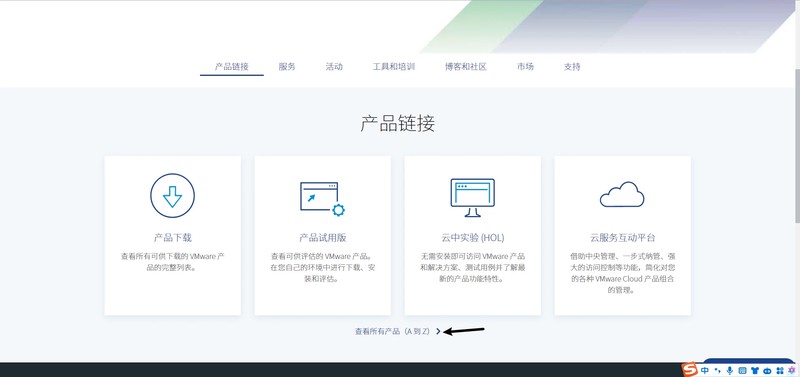The height and width of the screenshot is (377, 800).
Task: Toggle the Sogou Chinese/English 中 mode
Action: 705,370
